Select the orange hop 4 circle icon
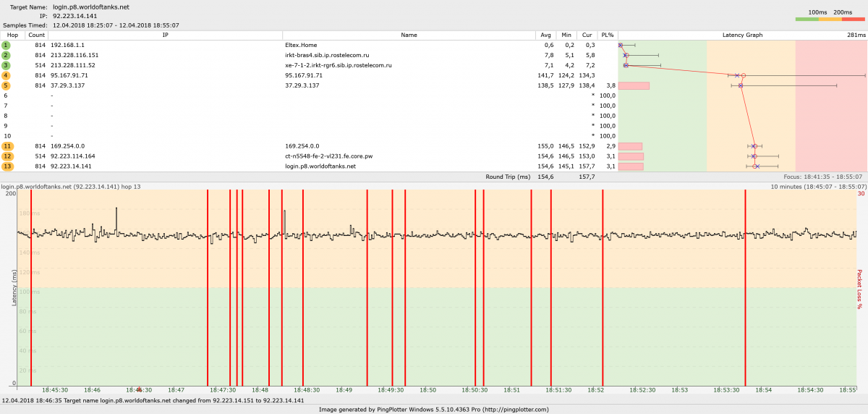The width and height of the screenshot is (868, 414). pos(6,75)
